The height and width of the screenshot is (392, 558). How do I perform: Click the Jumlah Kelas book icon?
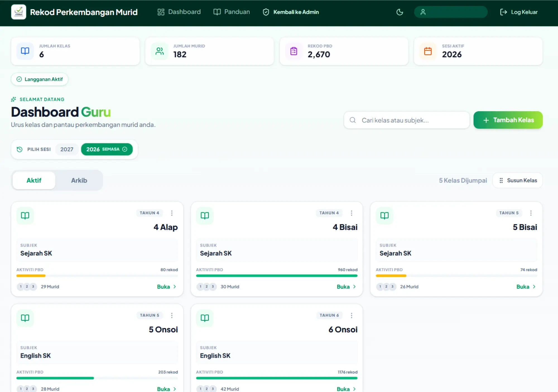point(25,51)
